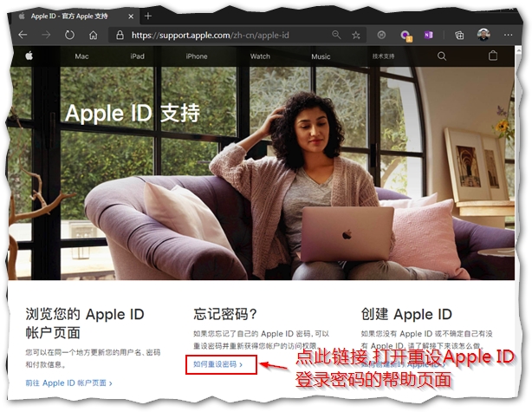Go to the browser home page icon
This screenshot has width=532, height=412.
tap(93, 36)
